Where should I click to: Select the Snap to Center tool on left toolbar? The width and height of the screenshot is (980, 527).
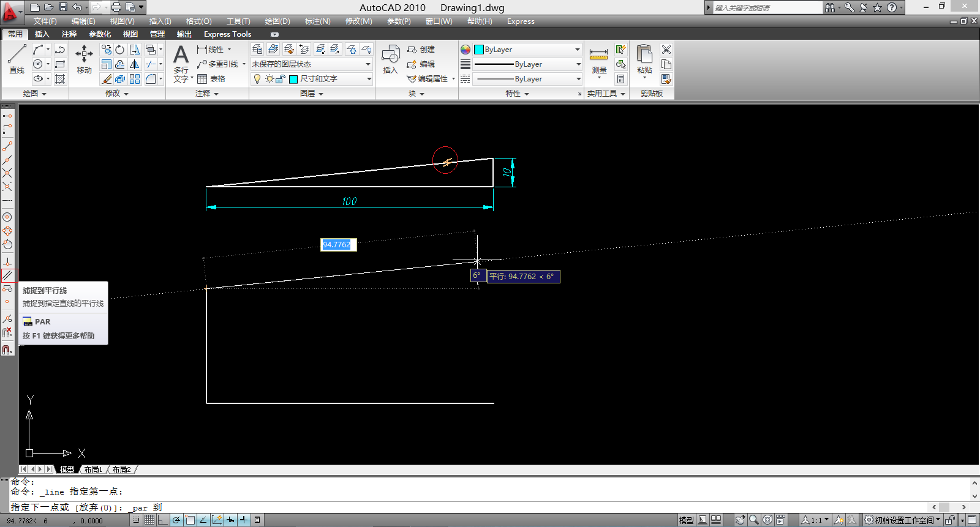[x=7, y=217]
